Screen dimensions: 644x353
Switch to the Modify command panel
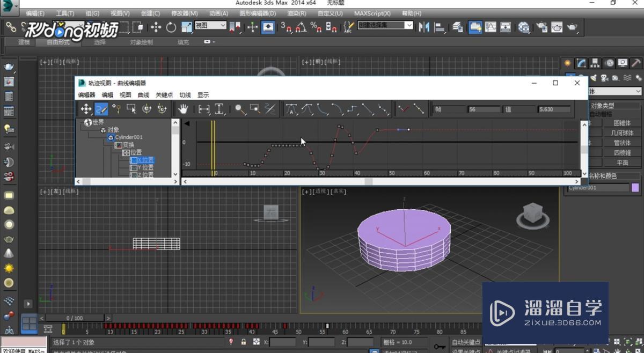(x=580, y=63)
